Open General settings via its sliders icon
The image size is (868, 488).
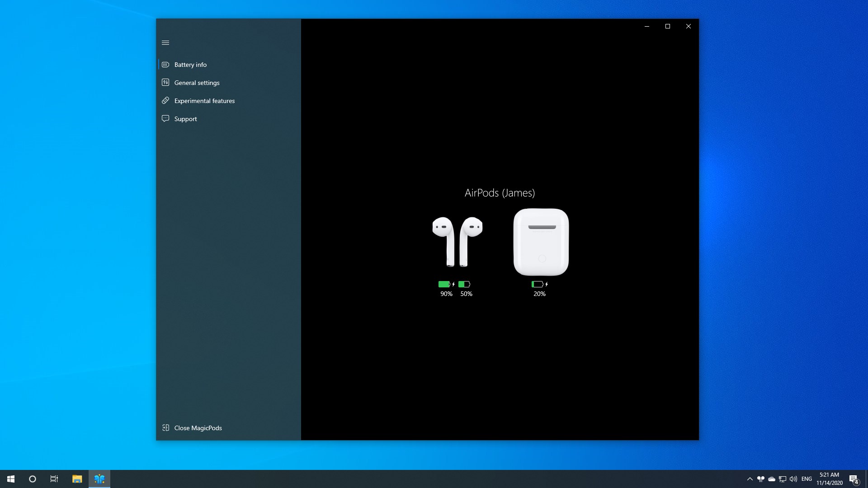pos(165,82)
